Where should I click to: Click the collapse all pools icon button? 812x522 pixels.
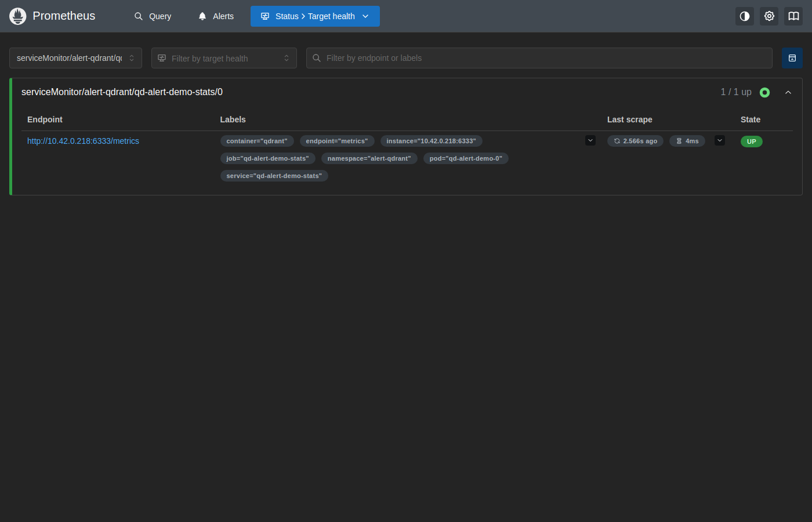click(792, 58)
